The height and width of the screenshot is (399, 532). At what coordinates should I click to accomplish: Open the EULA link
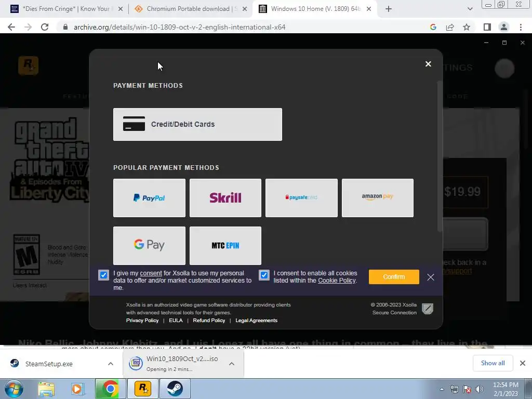click(x=176, y=320)
